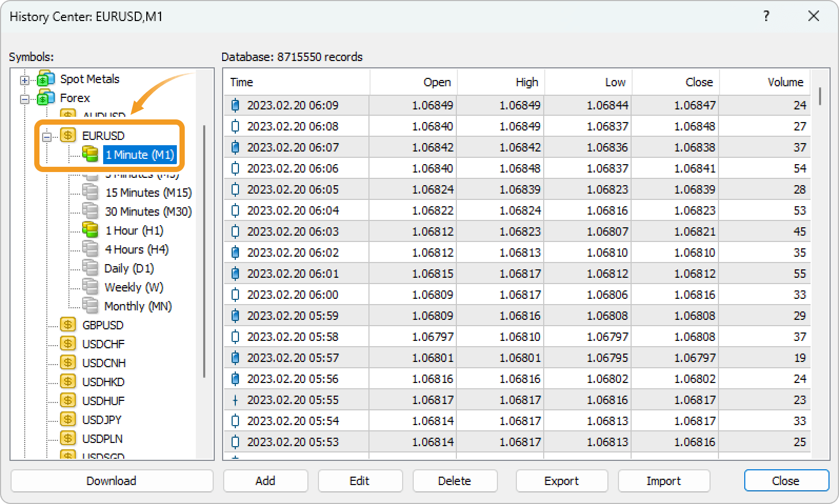This screenshot has height=504, width=839.
Task: Click candle icon of 06:00 record
Action: tap(235, 295)
